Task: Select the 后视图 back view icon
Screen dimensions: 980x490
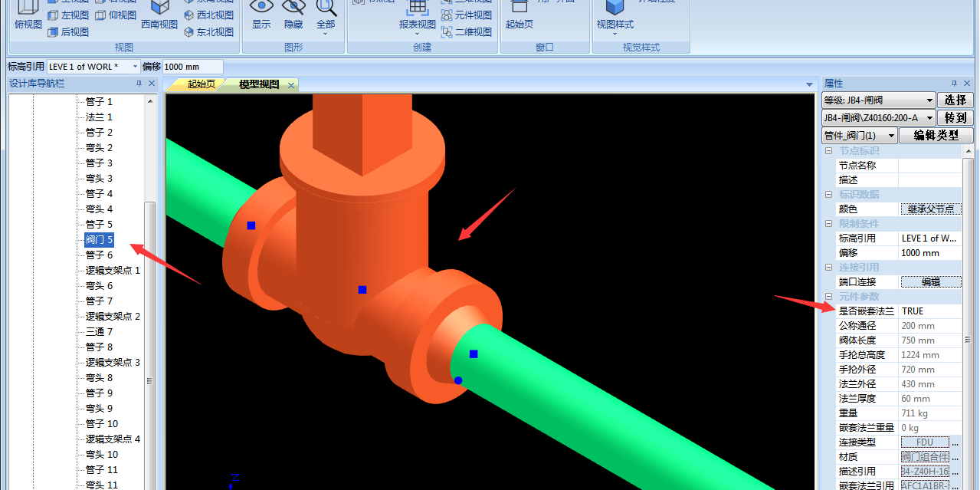Action: tap(53, 32)
